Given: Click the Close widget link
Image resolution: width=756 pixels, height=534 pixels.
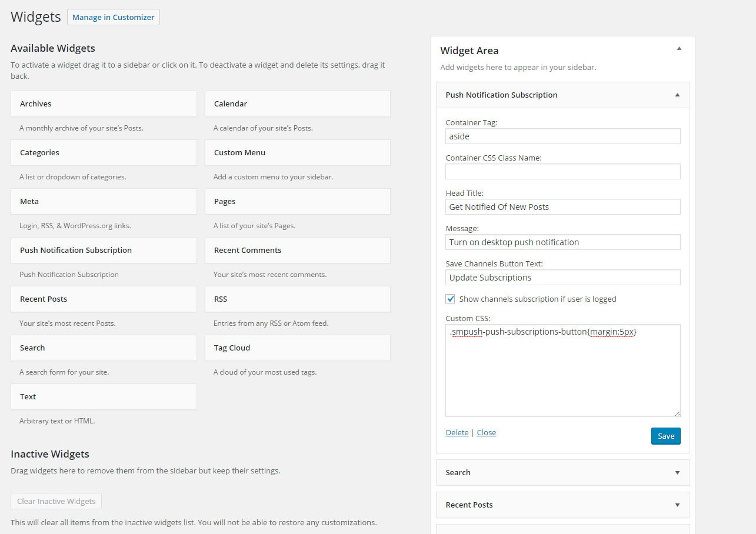Looking at the screenshot, I should point(486,432).
